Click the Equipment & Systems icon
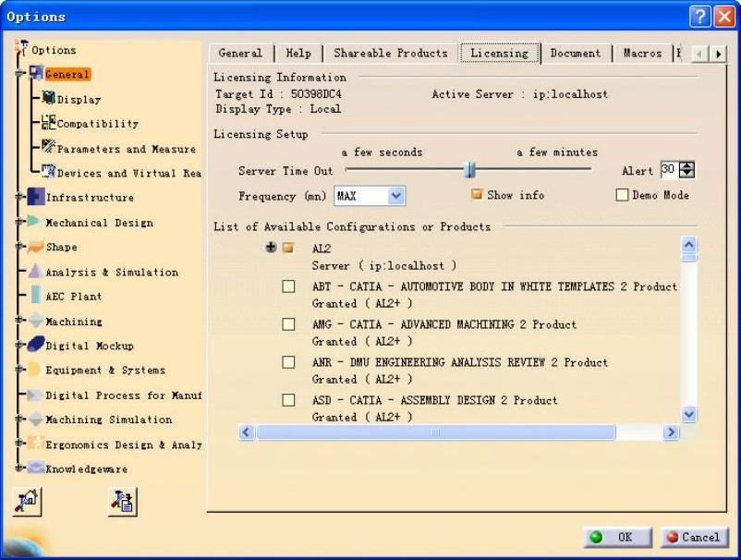Viewport: 741px width, 560px height. [x=33, y=369]
